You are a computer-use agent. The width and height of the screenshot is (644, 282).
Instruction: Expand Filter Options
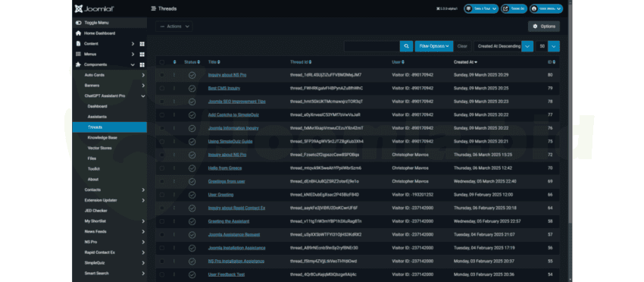(x=433, y=46)
